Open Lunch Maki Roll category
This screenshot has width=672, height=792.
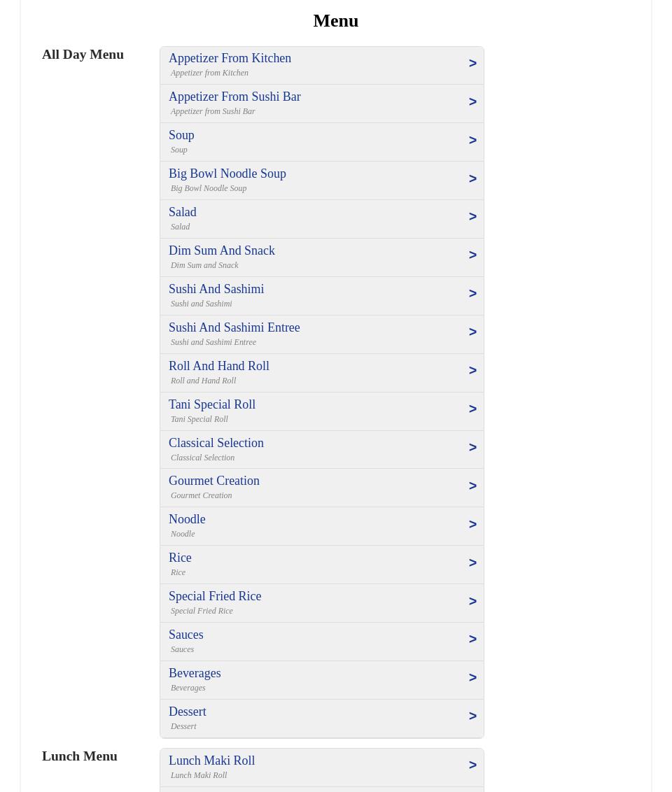[211, 761]
